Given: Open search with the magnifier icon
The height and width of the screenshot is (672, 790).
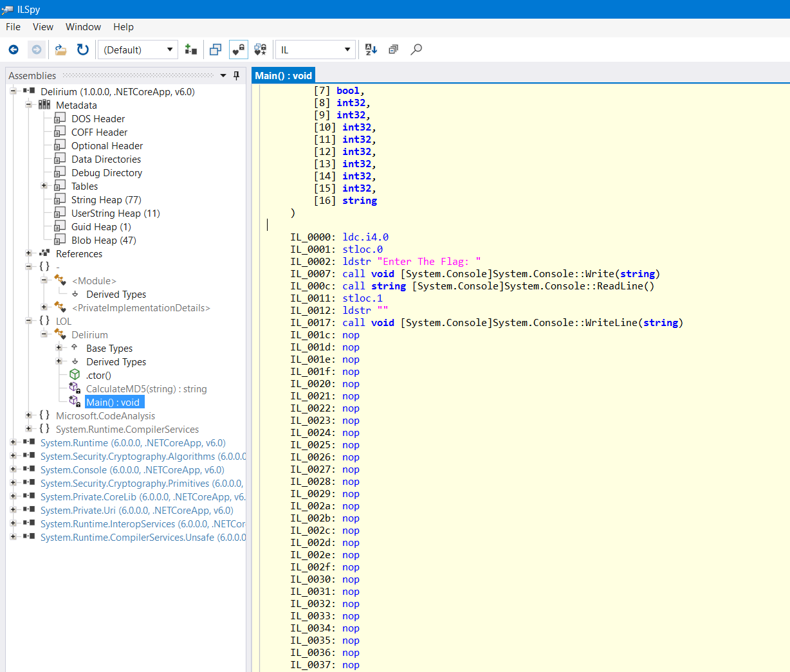Looking at the screenshot, I should (416, 50).
